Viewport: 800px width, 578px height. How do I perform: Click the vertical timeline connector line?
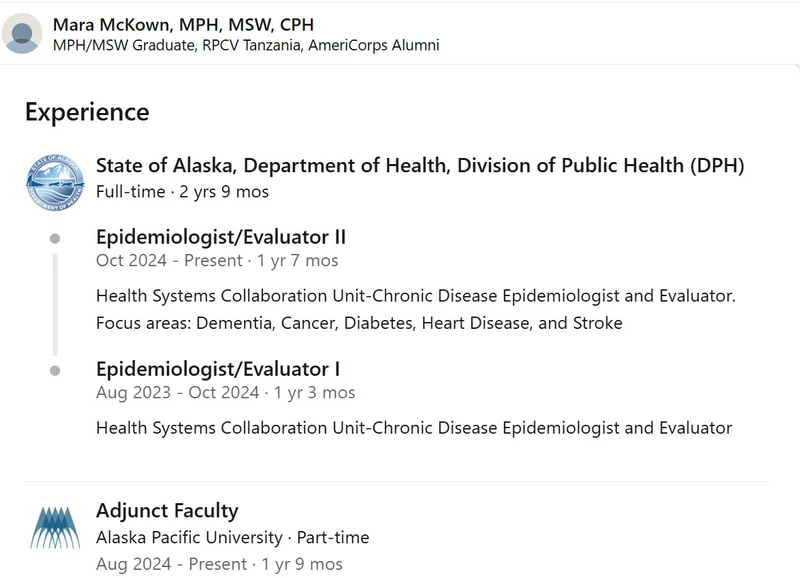tap(55, 305)
